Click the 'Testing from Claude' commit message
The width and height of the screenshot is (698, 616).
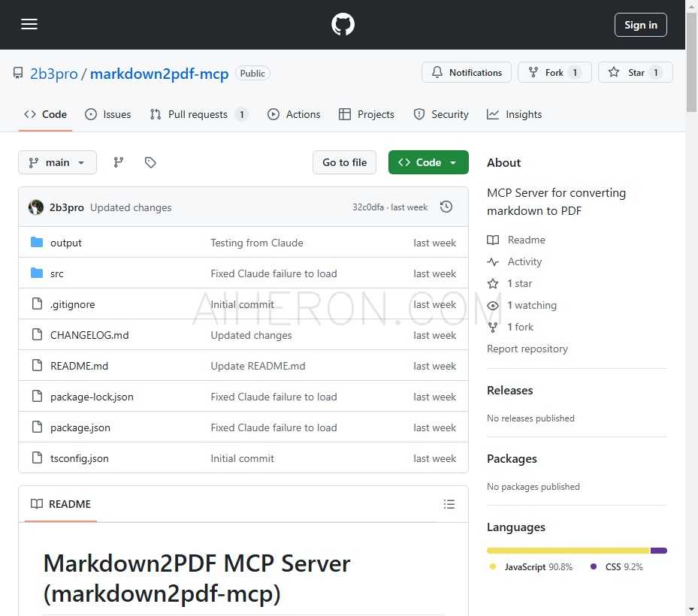tap(257, 243)
